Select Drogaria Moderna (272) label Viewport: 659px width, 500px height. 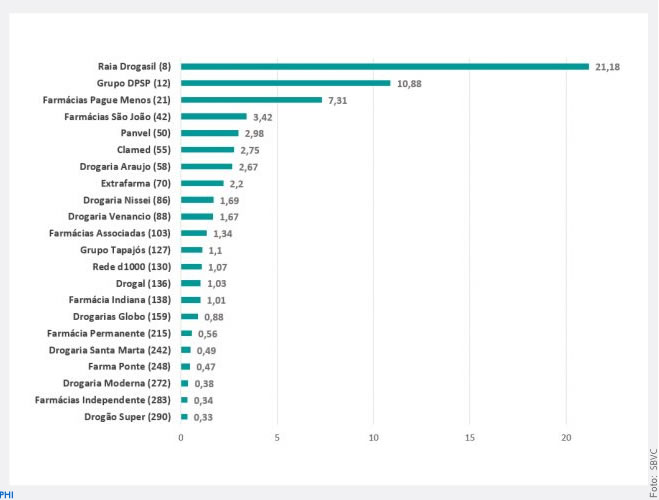pyautogui.click(x=117, y=383)
